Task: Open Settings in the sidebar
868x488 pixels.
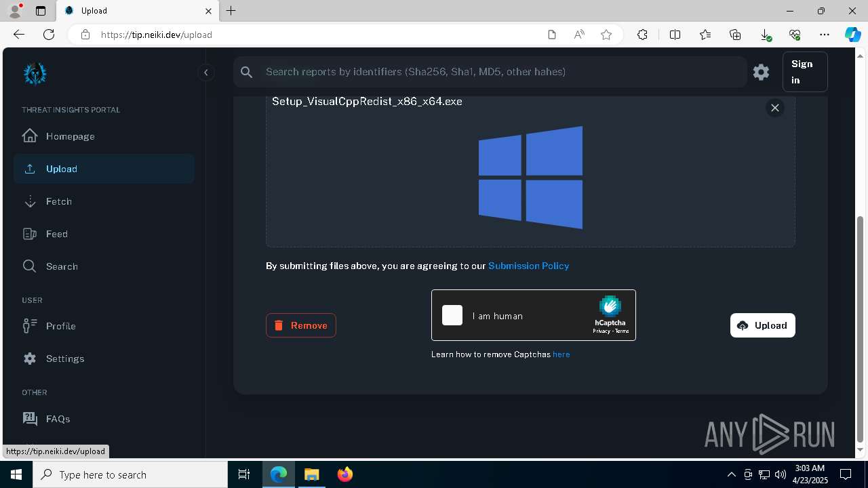Action: tap(104, 359)
